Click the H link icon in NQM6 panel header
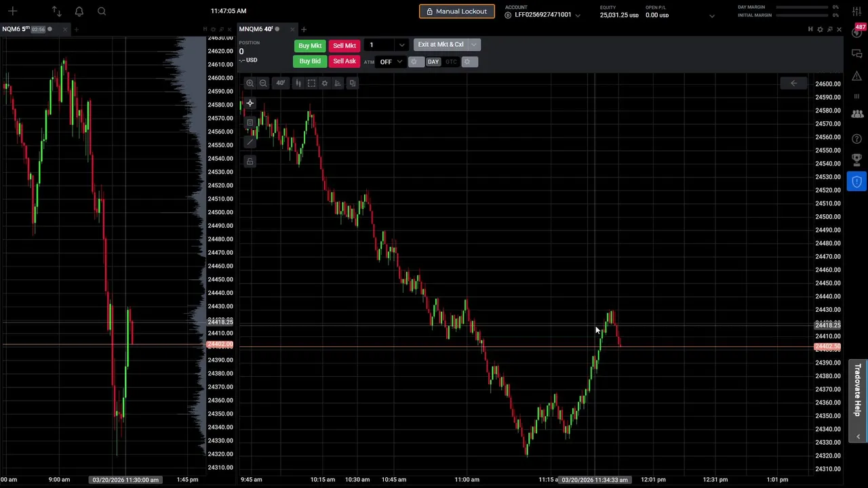This screenshot has height=488, width=868. [205, 29]
